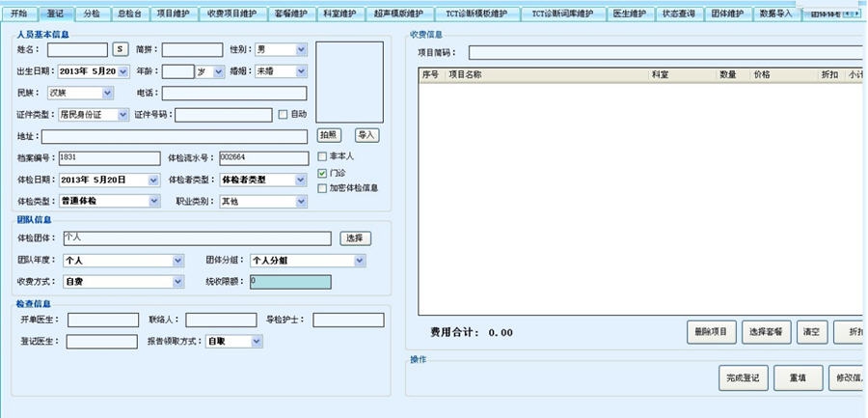Expand the 体检者类型 dropdown
The image size is (868, 418).
click(301, 181)
